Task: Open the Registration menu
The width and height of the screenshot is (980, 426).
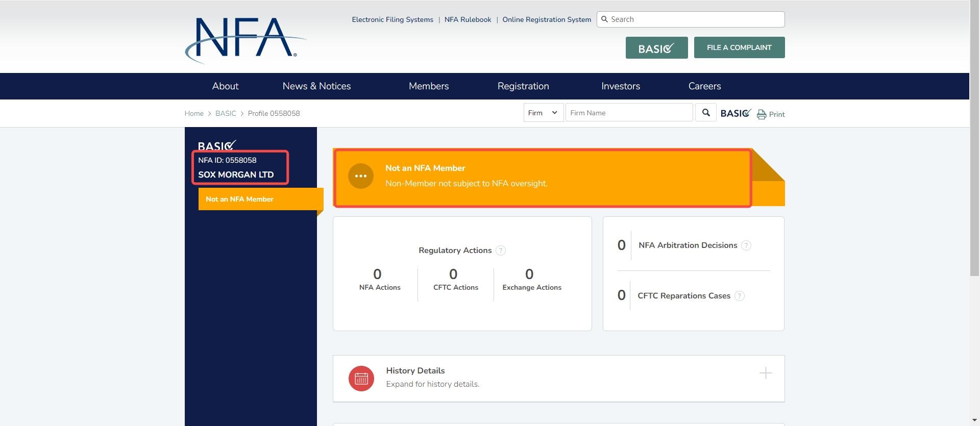Action: click(523, 86)
